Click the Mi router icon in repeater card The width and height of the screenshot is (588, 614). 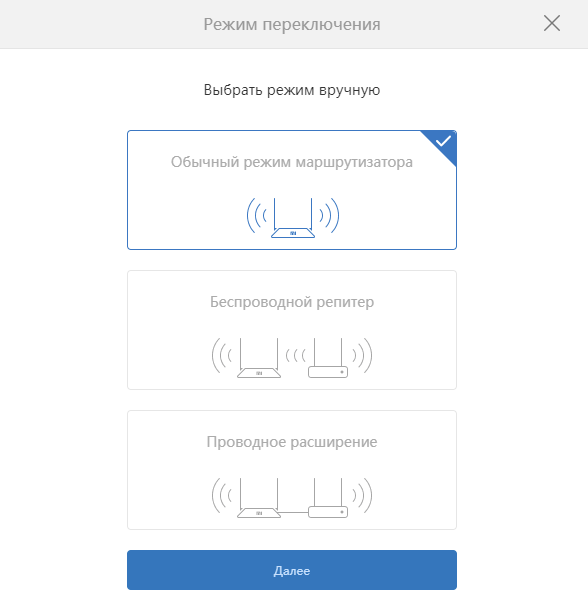[x=259, y=358]
